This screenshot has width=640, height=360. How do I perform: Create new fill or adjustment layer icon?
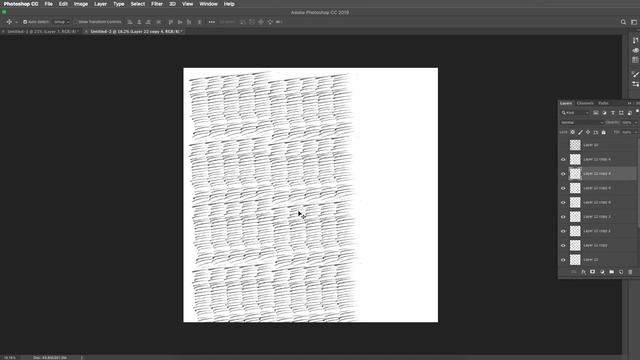tap(602, 272)
